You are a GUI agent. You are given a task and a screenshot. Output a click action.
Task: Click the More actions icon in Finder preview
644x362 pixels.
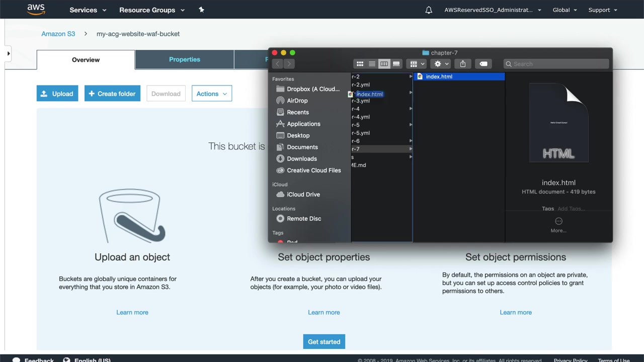[558, 221]
